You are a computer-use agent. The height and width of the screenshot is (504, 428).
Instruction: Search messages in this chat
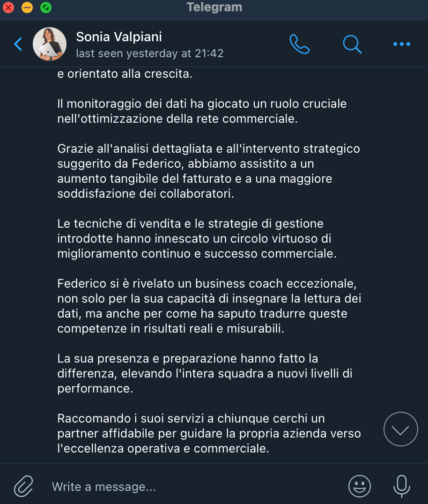point(352,44)
